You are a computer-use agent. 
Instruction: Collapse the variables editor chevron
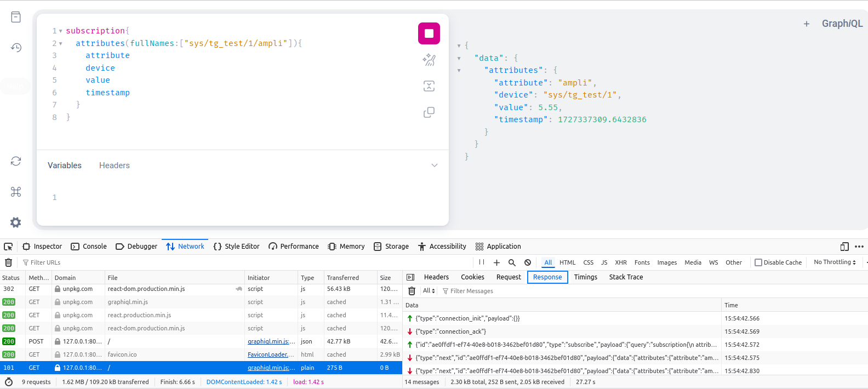(434, 165)
